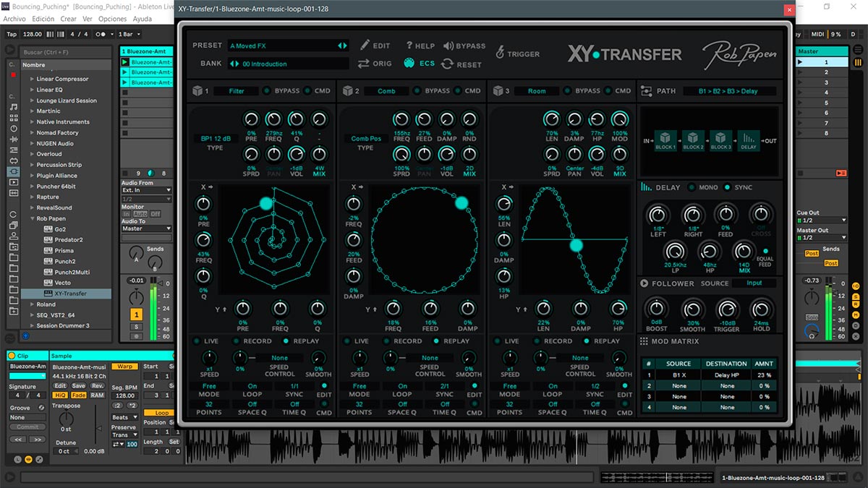Open the Archivo menu in Ableton

(x=14, y=19)
